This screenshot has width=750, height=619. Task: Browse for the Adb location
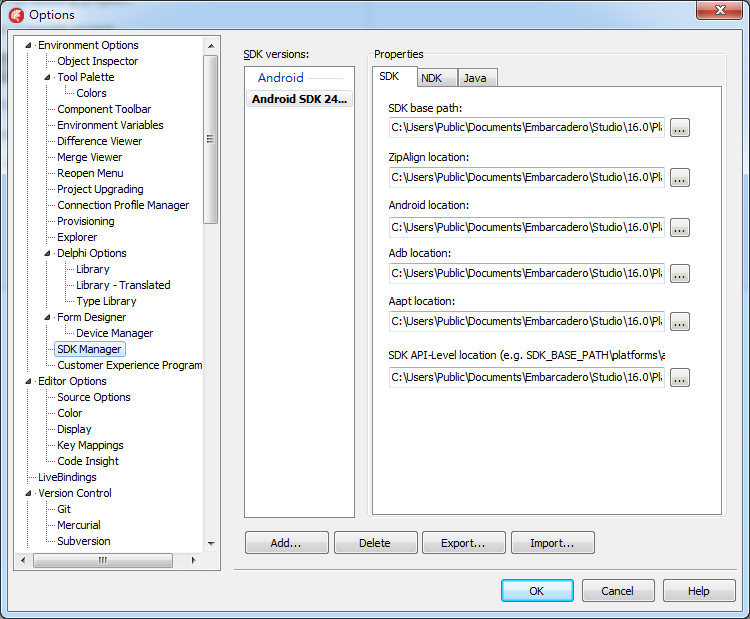coord(680,274)
